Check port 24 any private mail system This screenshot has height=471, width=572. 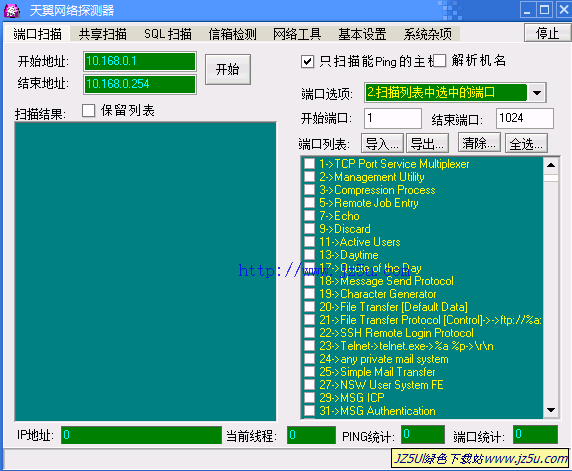coord(309,359)
